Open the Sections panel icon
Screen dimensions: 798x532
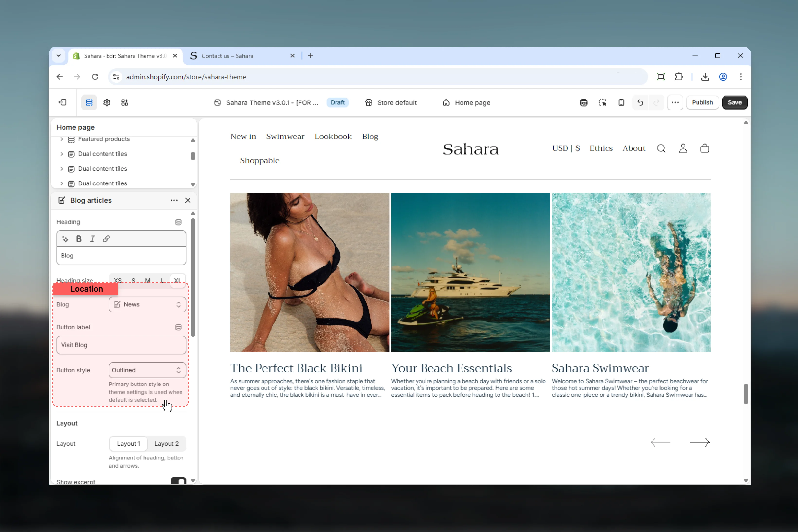[x=89, y=102]
